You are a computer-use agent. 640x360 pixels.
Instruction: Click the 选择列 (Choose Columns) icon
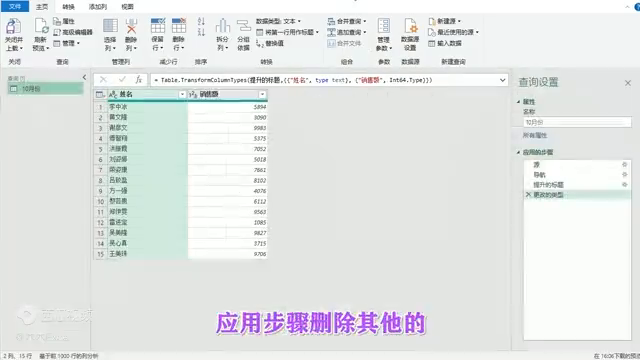[110, 26]
